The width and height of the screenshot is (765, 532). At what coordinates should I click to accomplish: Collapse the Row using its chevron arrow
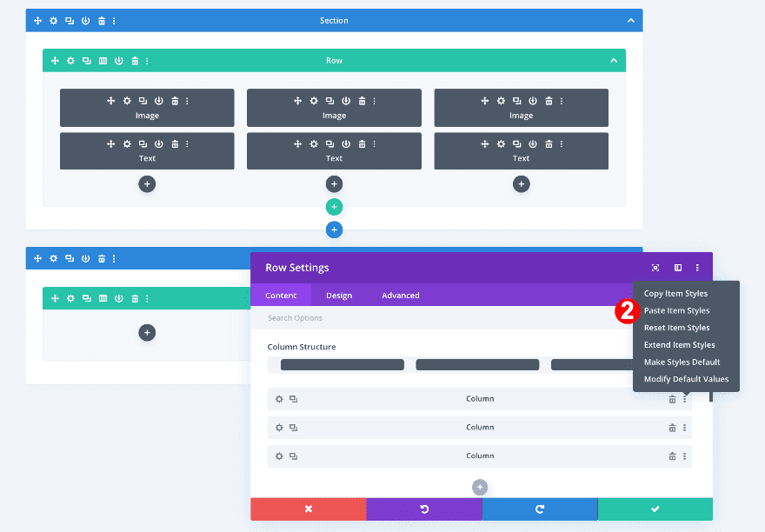(613, 61)
